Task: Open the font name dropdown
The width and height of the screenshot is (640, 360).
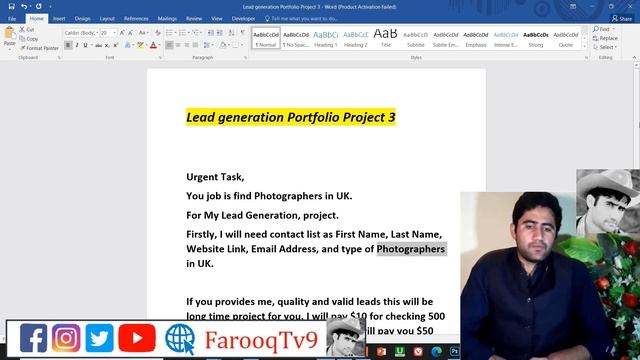Action: coord(97,33)
